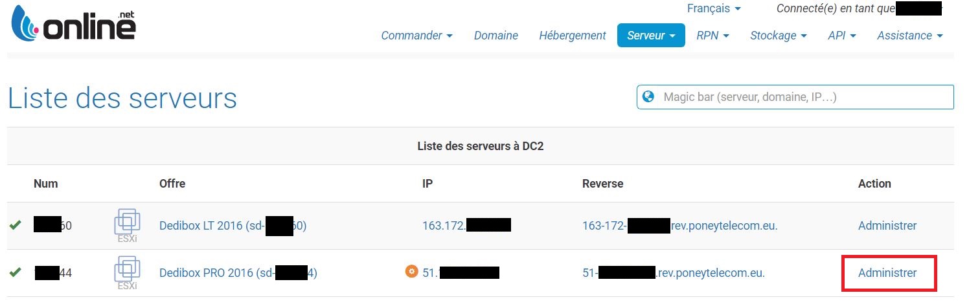Viewport: 980px width, 306px height.
Task: Open the Assistance menu
Action: coord(909,36)
